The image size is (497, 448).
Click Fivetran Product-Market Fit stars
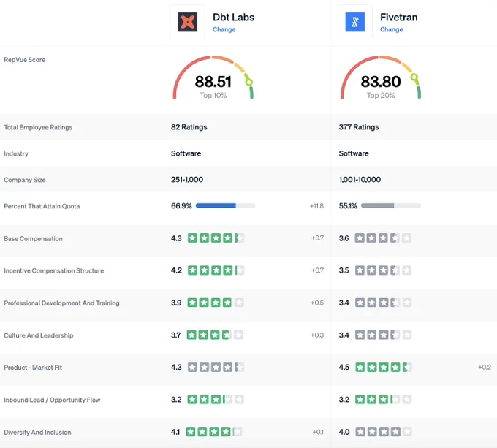click(384, 367)
